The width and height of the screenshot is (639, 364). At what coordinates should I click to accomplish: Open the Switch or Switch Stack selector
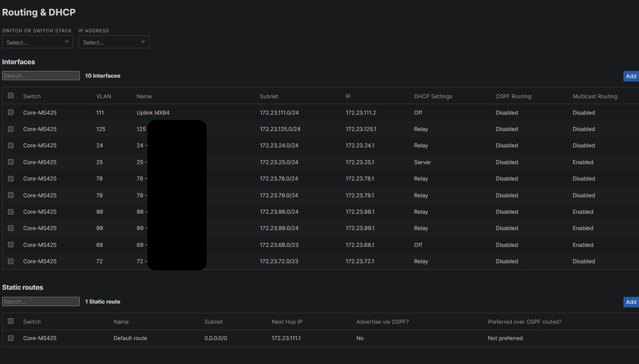click(x=37, y=42)
